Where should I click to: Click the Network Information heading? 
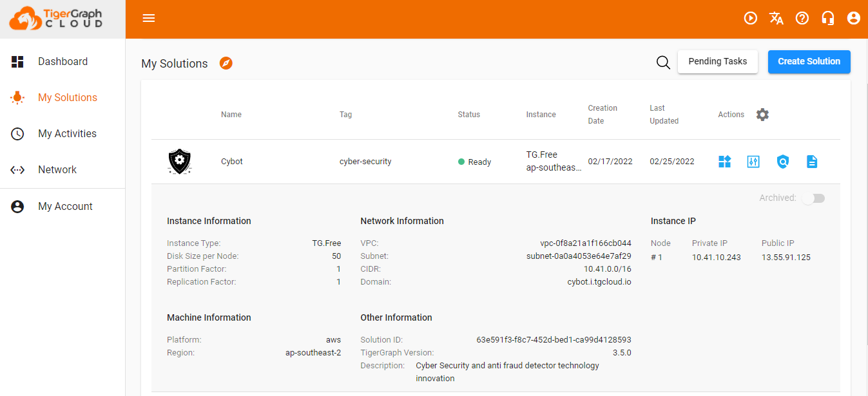(402, 221)
